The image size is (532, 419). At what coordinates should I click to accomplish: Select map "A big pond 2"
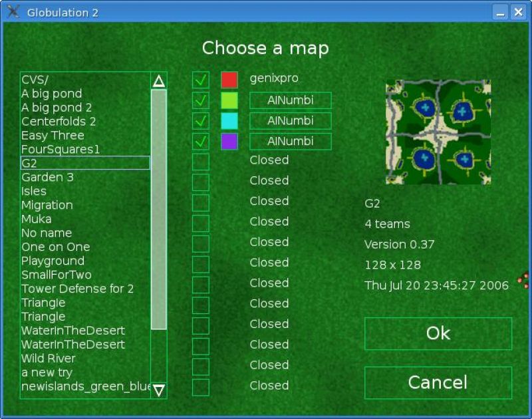(x=85, y=108)
